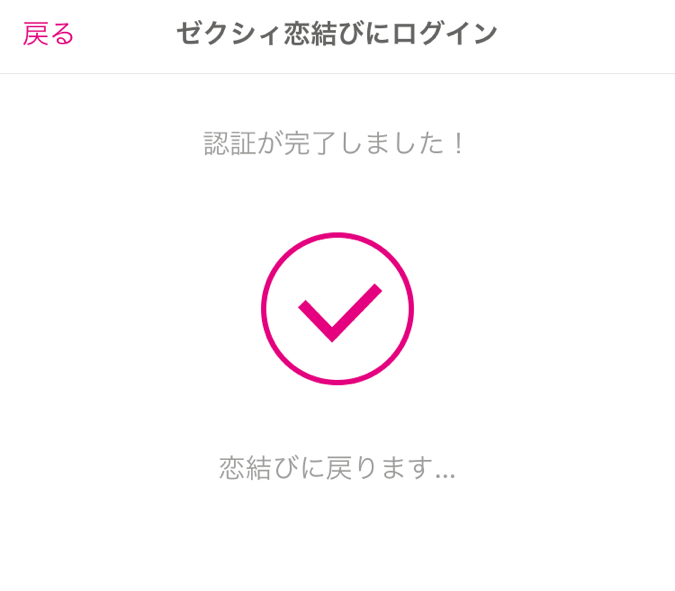Click the 認証が完了しました！ message
Screen dimensions: 675x591
click(334, 143)
